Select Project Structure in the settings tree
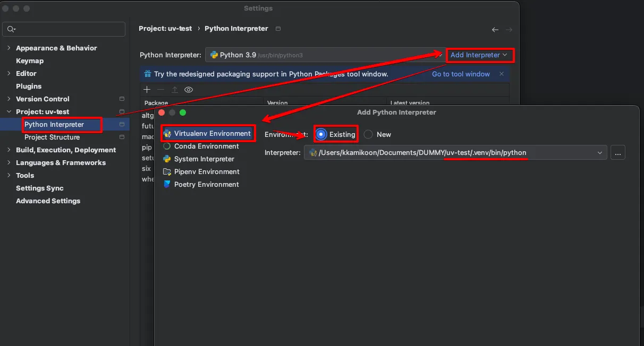This screenshot has height=346, width=644. [52, 137]
